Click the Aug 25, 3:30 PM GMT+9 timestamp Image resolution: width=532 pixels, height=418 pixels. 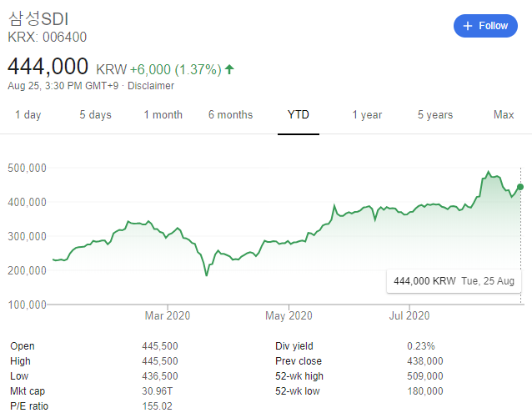(63, 86)
